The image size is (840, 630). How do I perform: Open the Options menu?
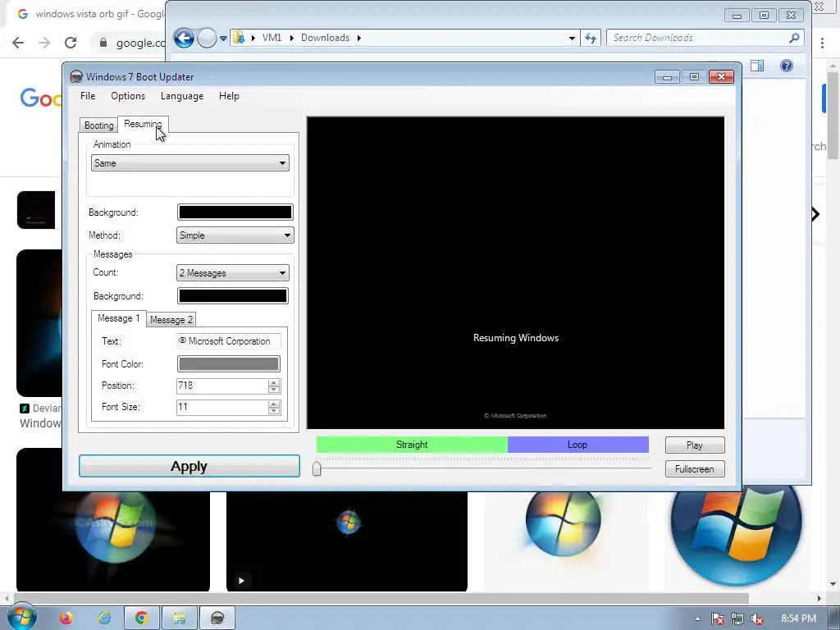(128, 96)
